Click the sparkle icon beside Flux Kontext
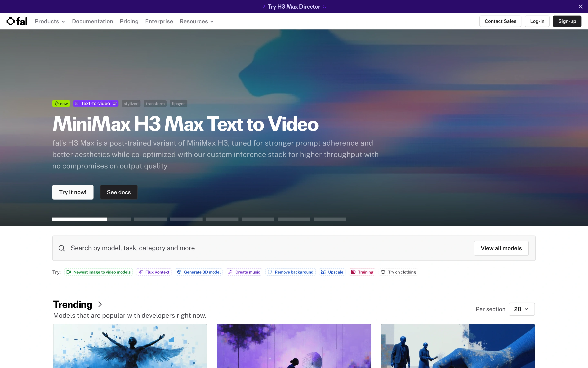The height and width of the screenshot is (368, 588). click(x=140, y=272)
